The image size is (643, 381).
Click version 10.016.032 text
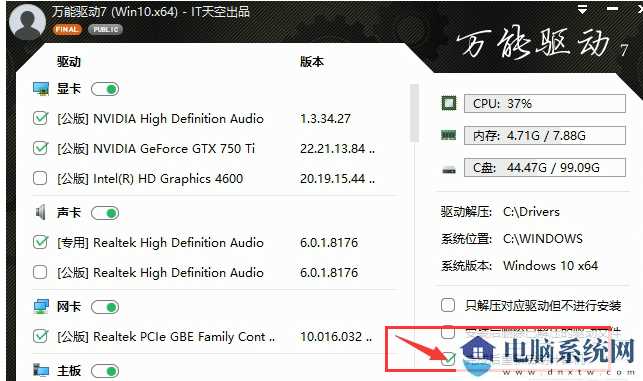pos(336,337)
